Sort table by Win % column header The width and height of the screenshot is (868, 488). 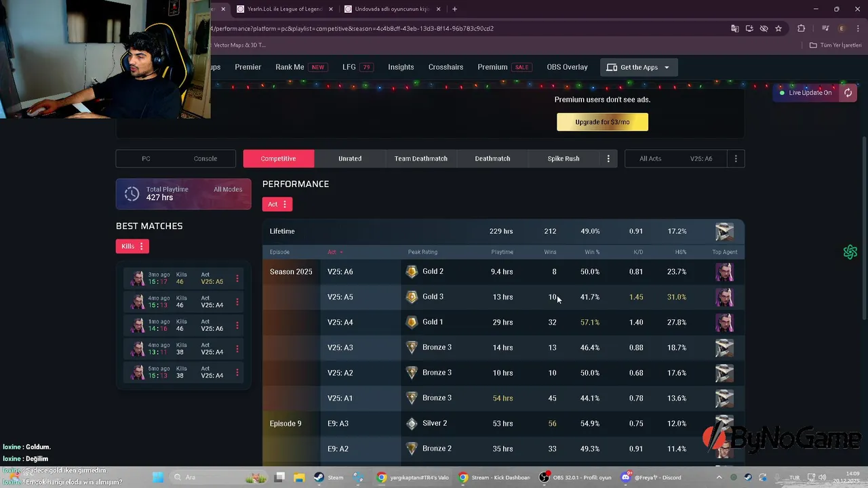click(592, 252)
